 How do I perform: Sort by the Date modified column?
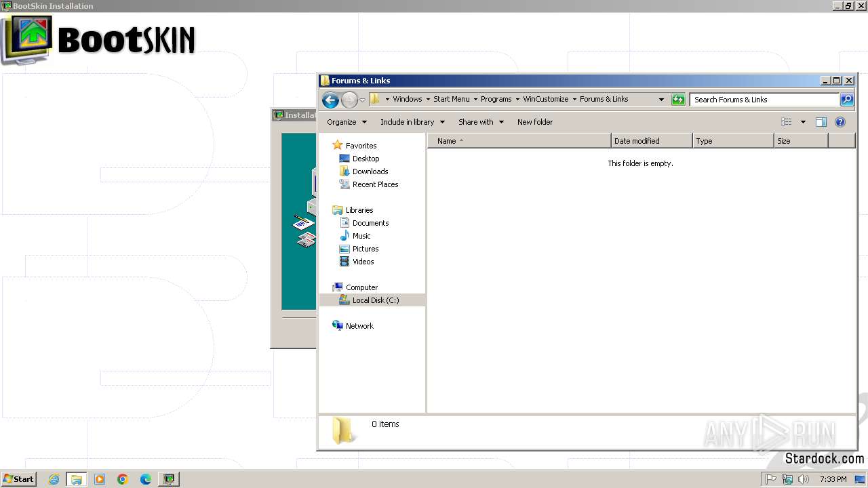point(652,141)
